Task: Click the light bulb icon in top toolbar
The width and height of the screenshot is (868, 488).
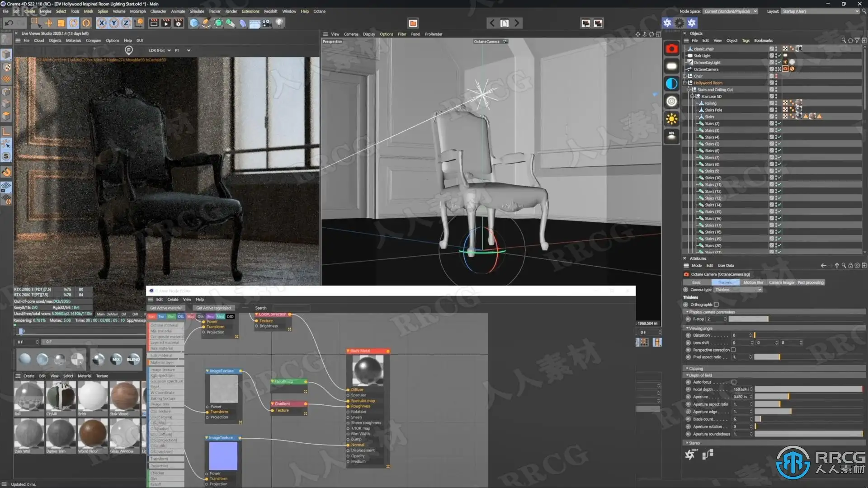Action: (279, 23)
